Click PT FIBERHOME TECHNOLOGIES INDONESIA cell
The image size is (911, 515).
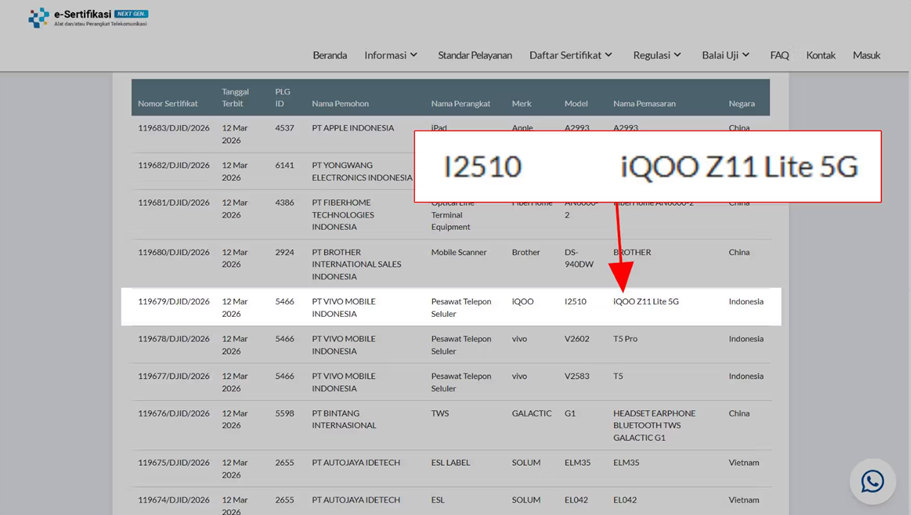tap(343, 214)
